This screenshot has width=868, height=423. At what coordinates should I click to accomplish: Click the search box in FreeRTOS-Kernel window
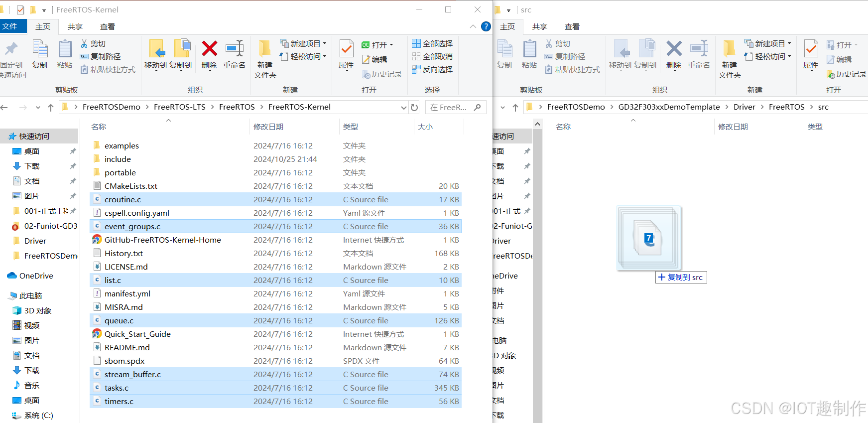tap(456, 107)
